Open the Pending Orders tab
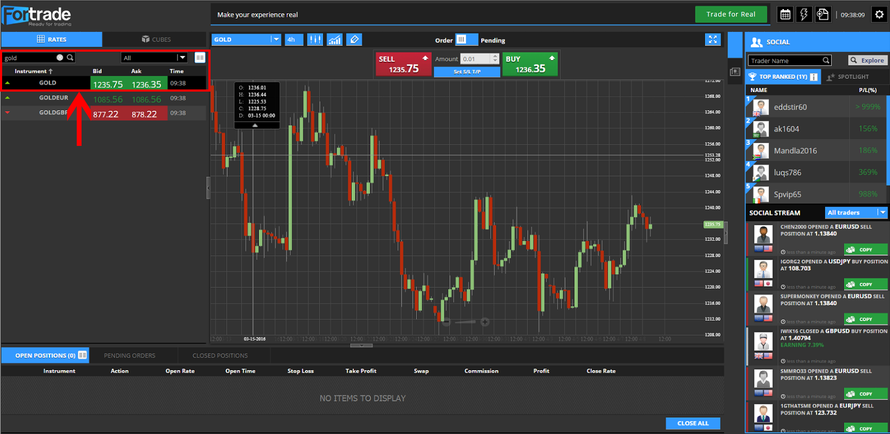Screen dimensions: 890x434 pyautogui.click(x=129, y=355)
